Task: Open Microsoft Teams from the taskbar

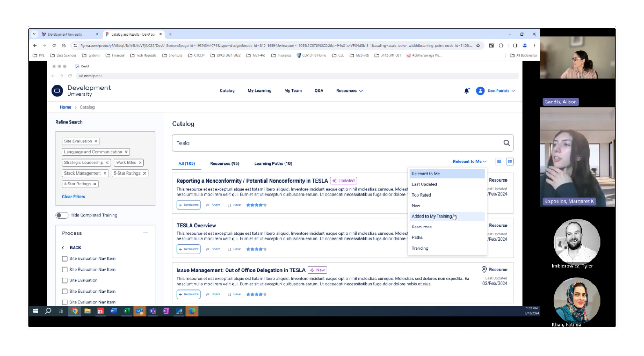Action: (x=153, y=311)
